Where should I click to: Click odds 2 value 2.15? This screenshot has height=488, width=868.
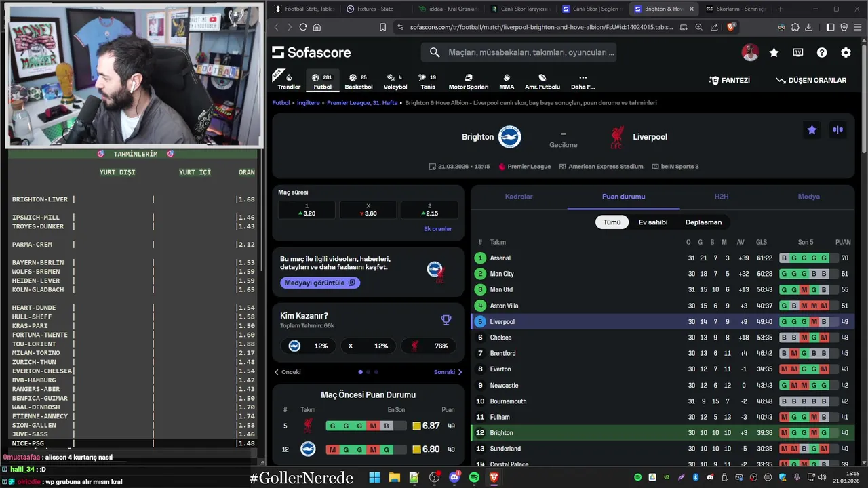click(x=429, y=209)
